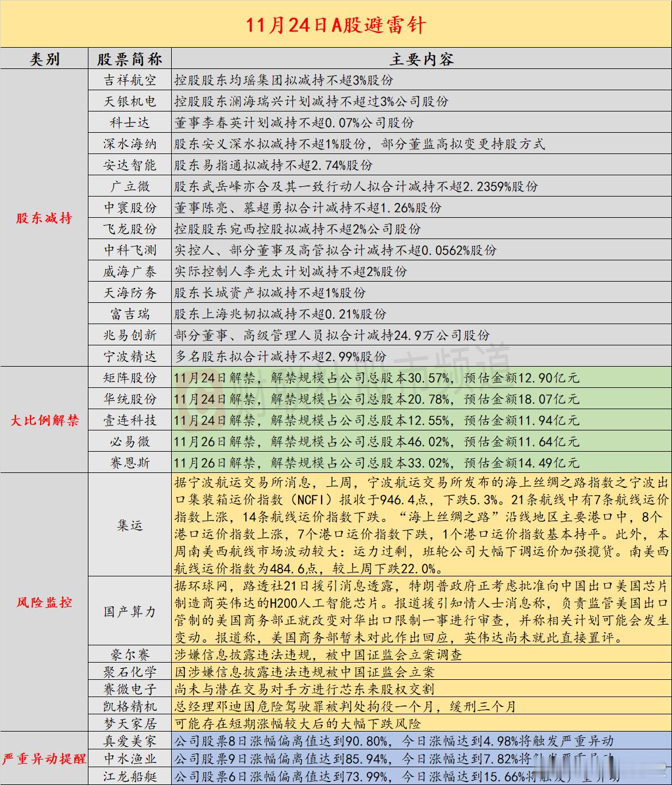The image size is (672, 785).
Task: Select the 大比例解禁 category label
Action: click(x=45, y=419)
